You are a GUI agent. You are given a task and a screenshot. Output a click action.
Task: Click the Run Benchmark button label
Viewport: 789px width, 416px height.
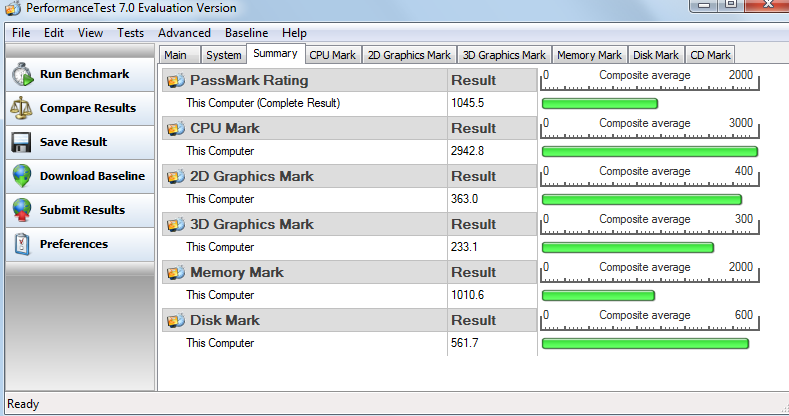85,74
